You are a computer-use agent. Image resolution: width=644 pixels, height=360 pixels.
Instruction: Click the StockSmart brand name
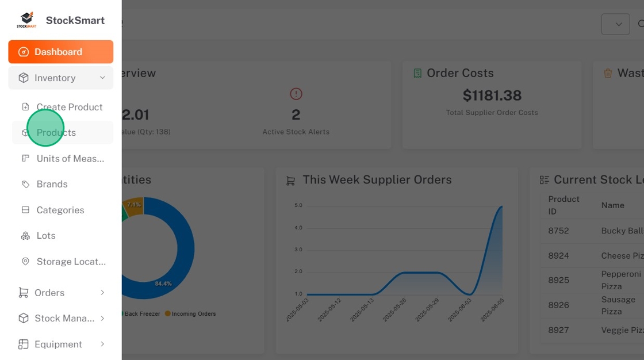tap(75, 20)
